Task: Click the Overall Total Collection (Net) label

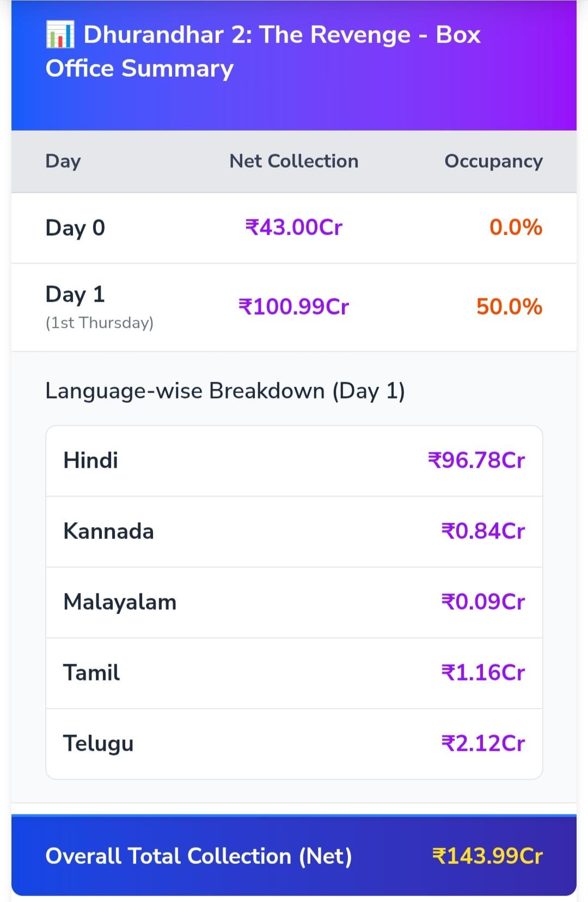Action: (199, 856)
